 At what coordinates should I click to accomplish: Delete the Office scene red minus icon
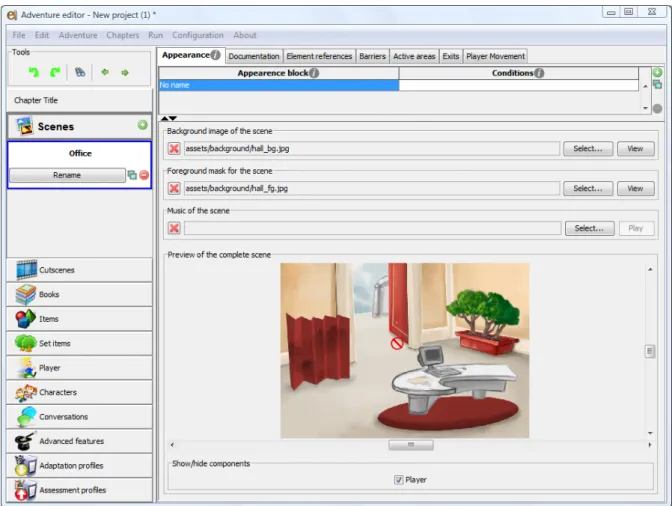144,175
